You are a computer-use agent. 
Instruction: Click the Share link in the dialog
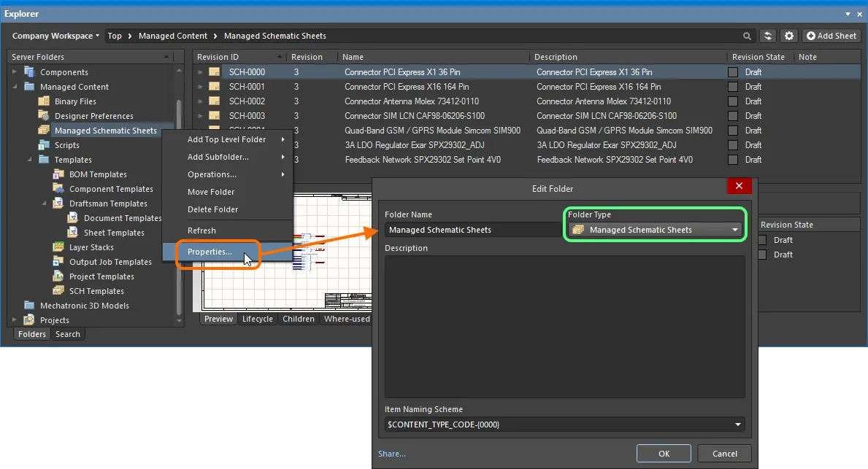tap(391, 453)
